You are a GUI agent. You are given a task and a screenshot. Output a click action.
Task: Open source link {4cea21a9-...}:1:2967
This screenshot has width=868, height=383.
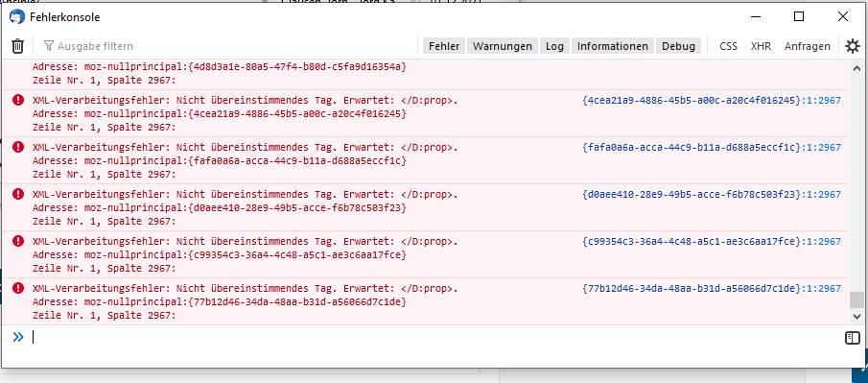point(712,101)
